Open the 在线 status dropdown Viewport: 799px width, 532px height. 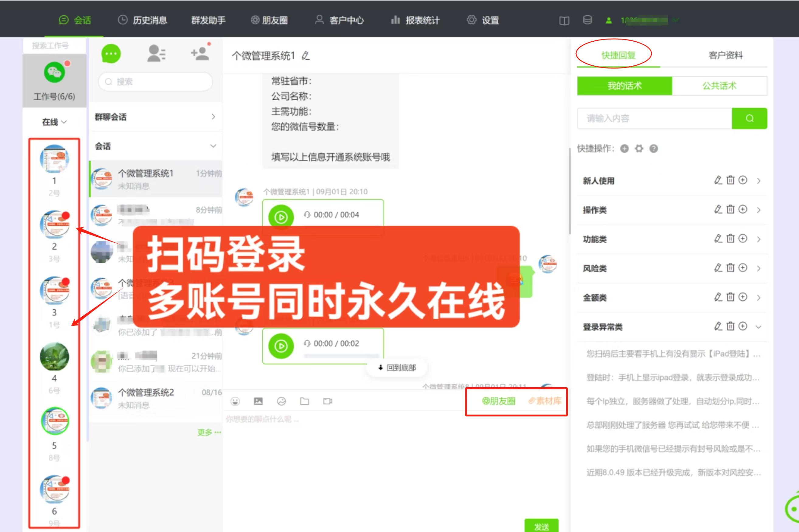(54, 122)
